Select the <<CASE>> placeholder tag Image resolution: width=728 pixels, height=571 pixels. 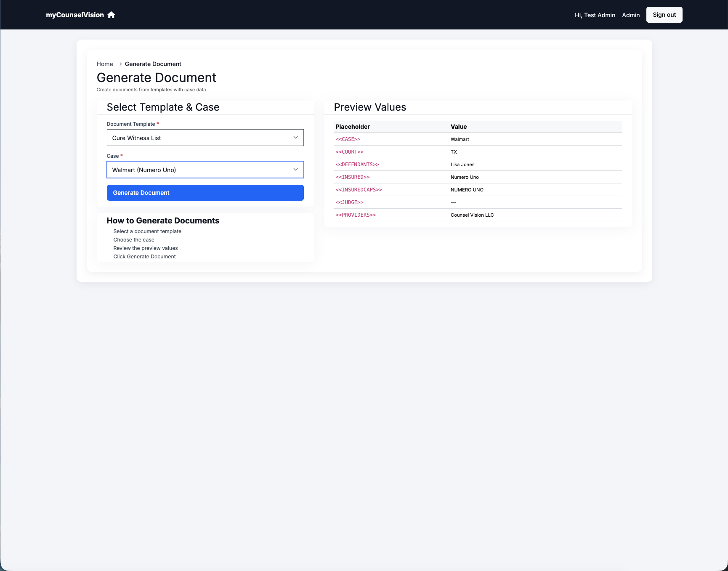click(348, 139)
